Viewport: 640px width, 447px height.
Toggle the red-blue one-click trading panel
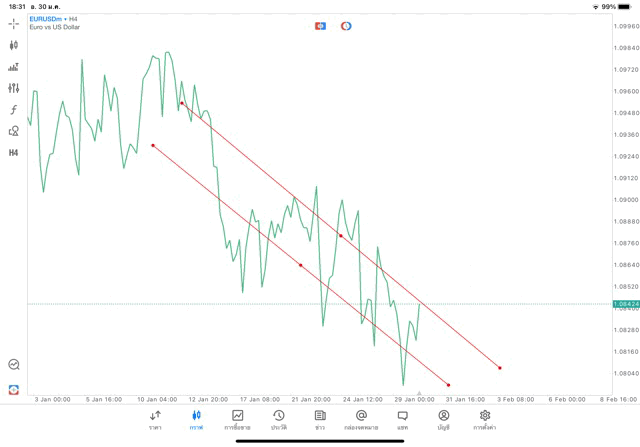[x=320, y=25]
